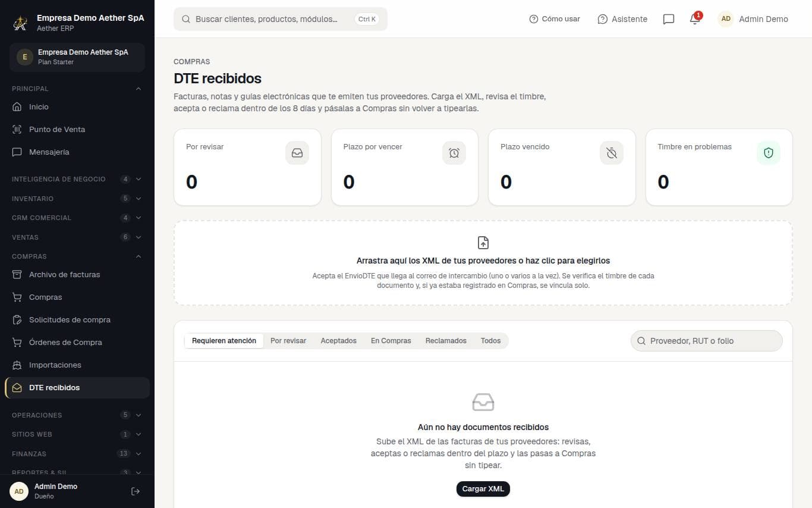Screen dimensions: 812x508
Task: Click the Proveedor, RUT o folio search field
Action: 707,341
